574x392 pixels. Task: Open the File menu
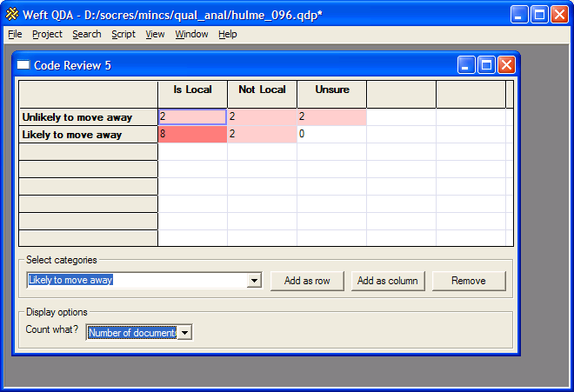15,34
